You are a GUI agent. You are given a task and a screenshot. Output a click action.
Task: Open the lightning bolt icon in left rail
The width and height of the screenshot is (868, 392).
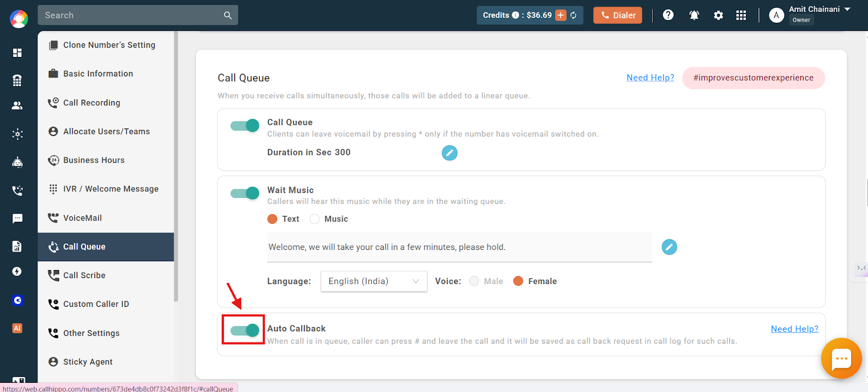click(x=17, y=272)
